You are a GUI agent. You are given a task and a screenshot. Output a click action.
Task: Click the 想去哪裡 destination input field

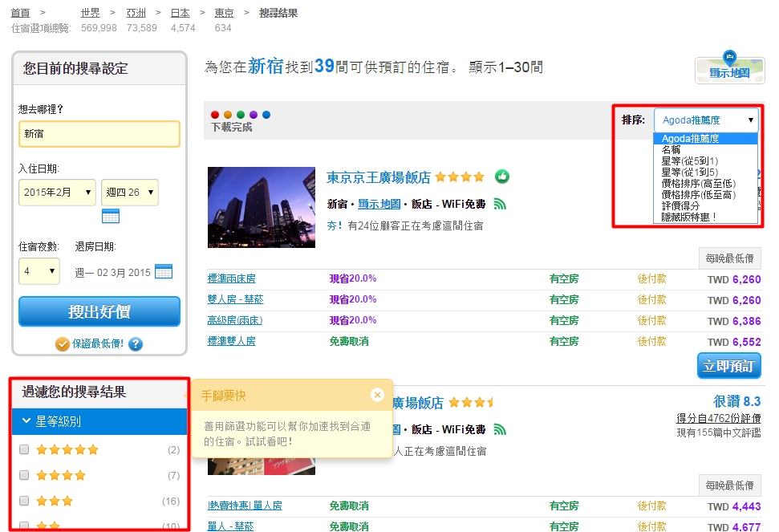tap(99, 134)
